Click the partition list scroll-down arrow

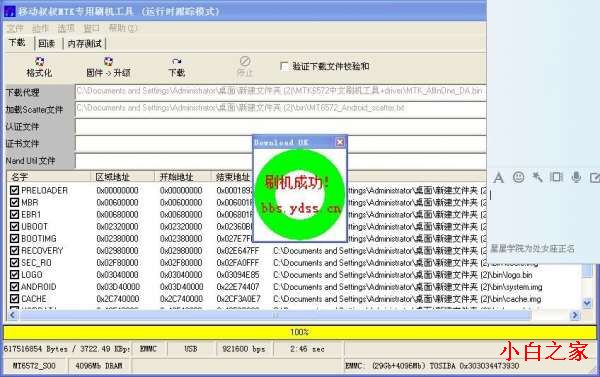point(587,304)
